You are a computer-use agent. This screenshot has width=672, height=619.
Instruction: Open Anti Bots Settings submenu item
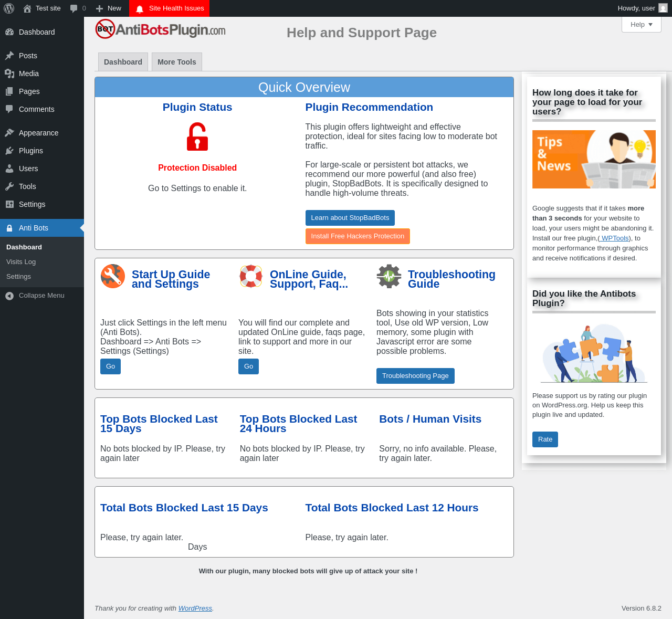tap(18, 277)
